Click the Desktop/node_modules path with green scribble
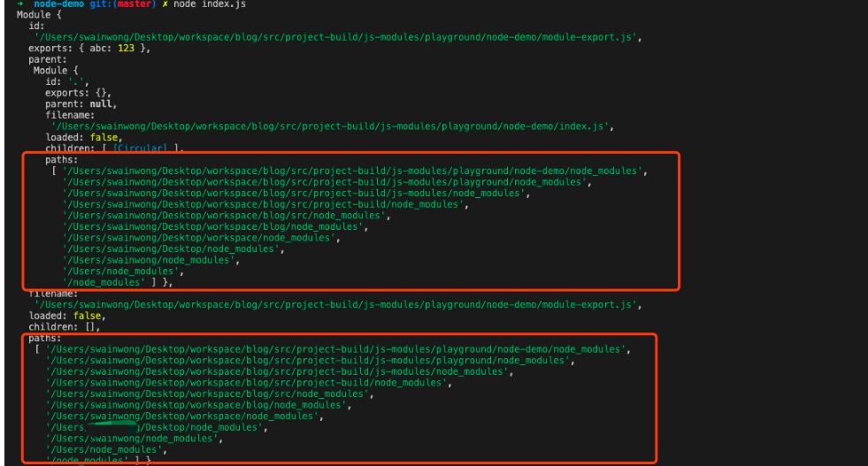 [x=157, y=427]
